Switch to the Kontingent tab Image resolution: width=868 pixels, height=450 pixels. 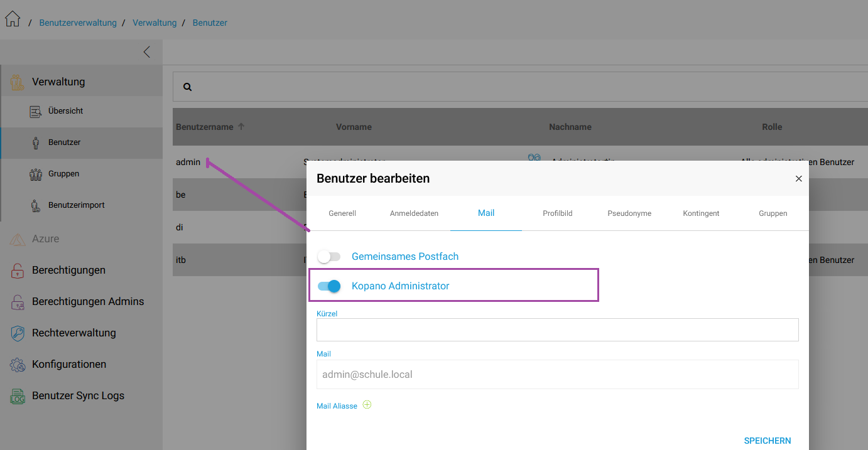pyautogui.click(x=701, y=213)
